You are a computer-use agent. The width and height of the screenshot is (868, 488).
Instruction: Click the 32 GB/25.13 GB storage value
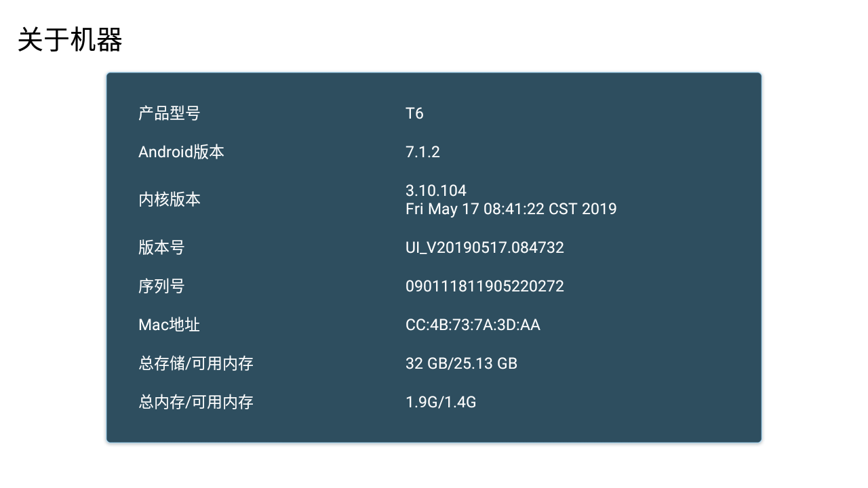point(461,363)
